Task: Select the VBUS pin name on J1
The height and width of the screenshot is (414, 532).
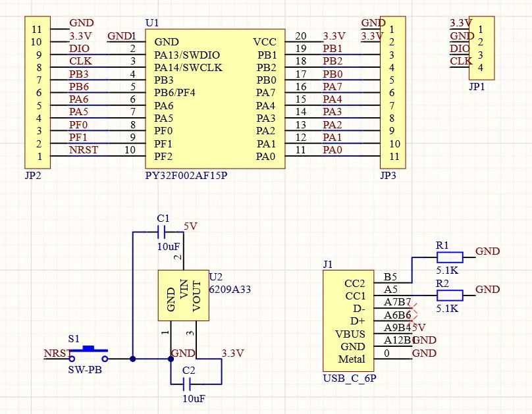Action: (x=350, y=334)
